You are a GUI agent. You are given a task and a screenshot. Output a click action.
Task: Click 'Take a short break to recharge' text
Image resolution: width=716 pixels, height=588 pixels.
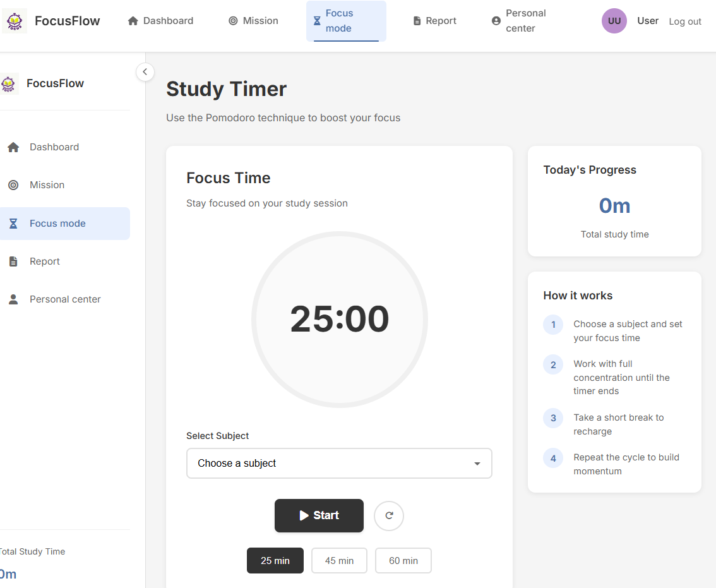619,424
